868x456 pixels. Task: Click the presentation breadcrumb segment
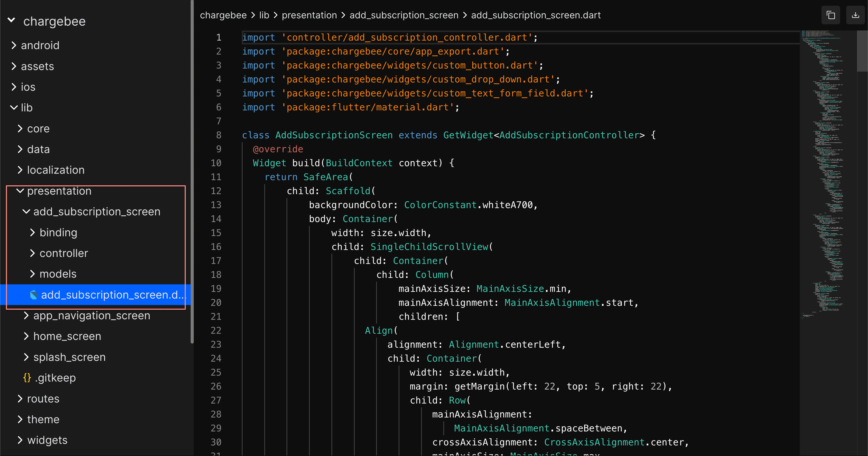pos(309,15)
